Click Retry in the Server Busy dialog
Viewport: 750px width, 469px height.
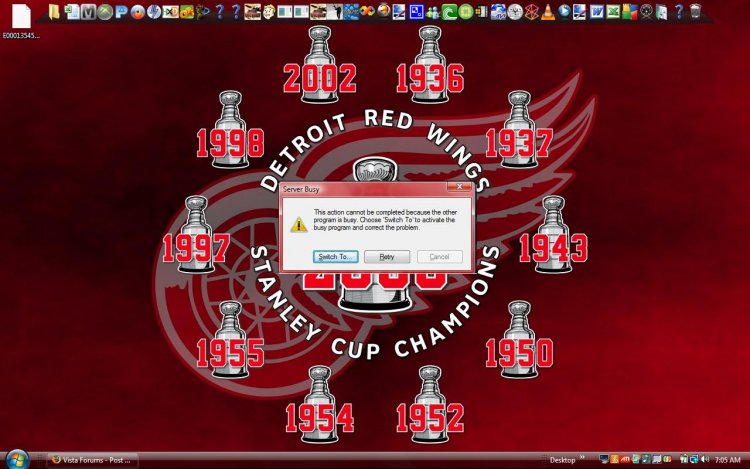click(387, 257)
